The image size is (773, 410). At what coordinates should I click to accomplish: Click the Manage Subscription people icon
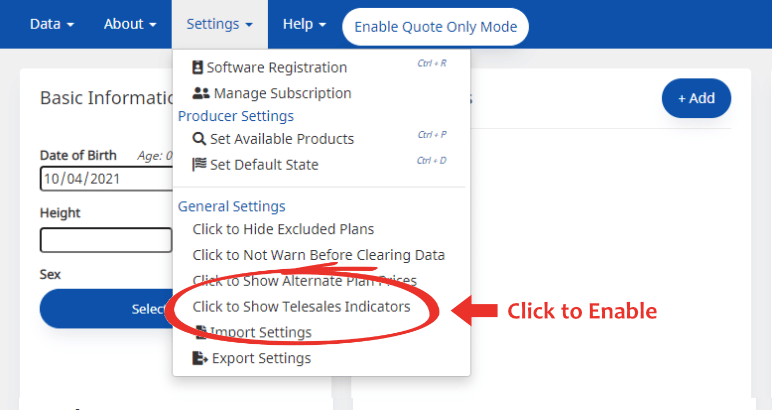coord(200,93)
